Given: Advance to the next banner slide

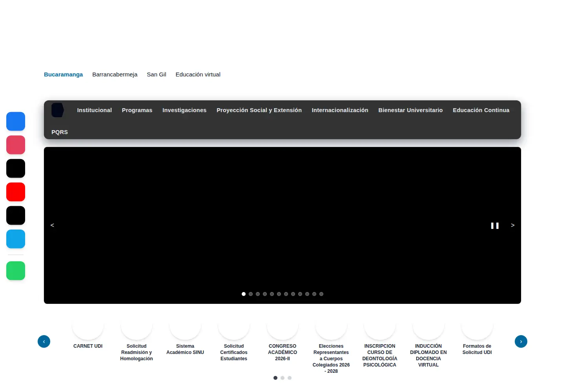Looking at the screenshot, I should point(512,225).
